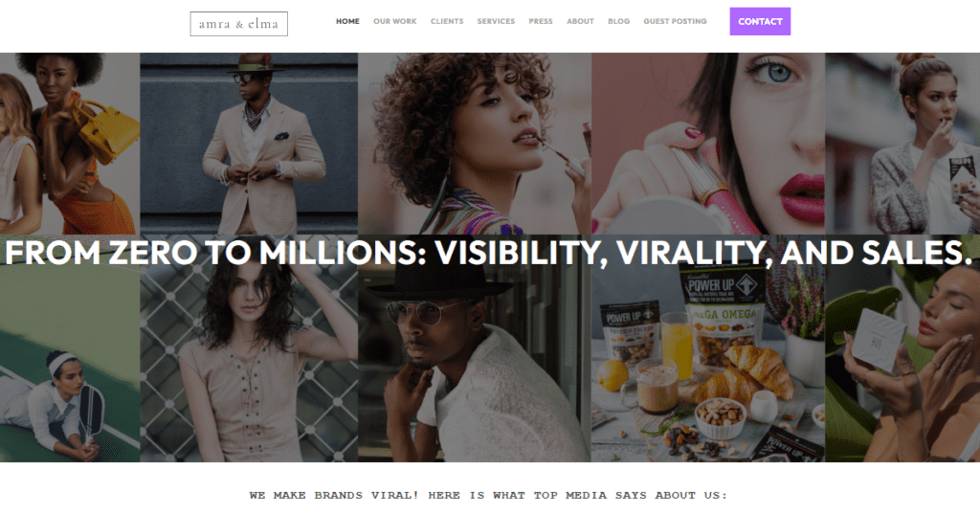Image resolution: width=980 pixels, height=515 pixels.
Task: Click the blue-eyed woman with pink lipstick photo
Action: [x=708, y=144]
